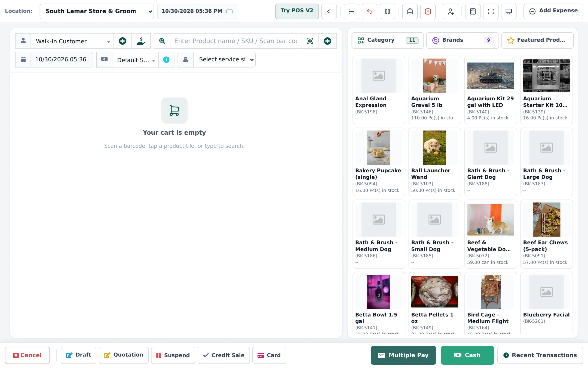Screen dimensions: 588x368
Task: Toggle fullscreen mode icon
Action: (x=491, y=11)
